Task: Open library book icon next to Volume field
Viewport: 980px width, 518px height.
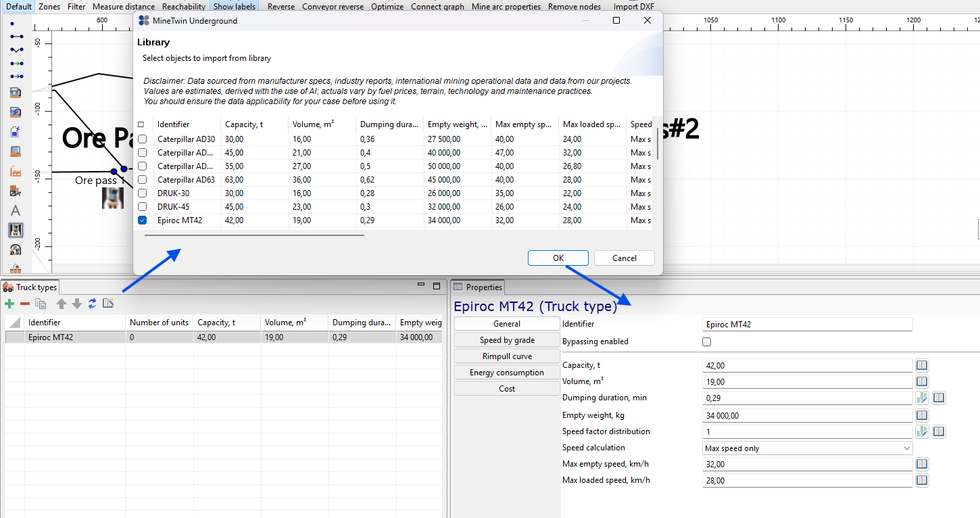Action: pyautogui.click(x=922, y=381)
